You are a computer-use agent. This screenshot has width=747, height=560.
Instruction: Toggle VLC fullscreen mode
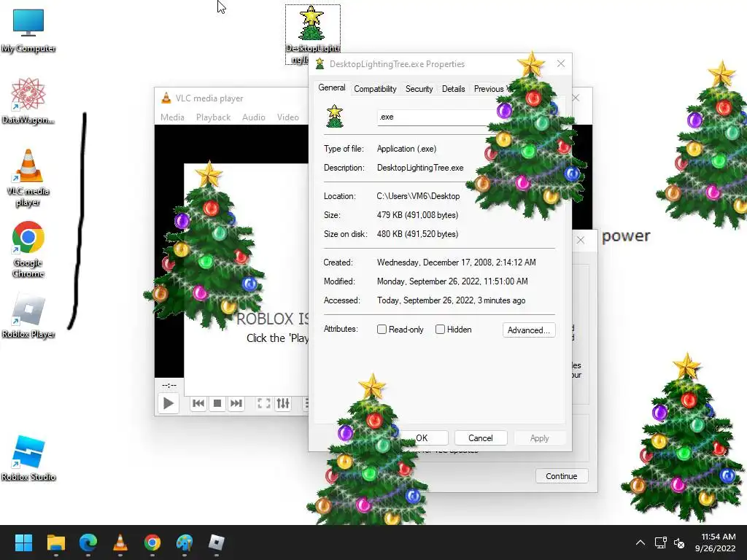click(x=264, y=403)
